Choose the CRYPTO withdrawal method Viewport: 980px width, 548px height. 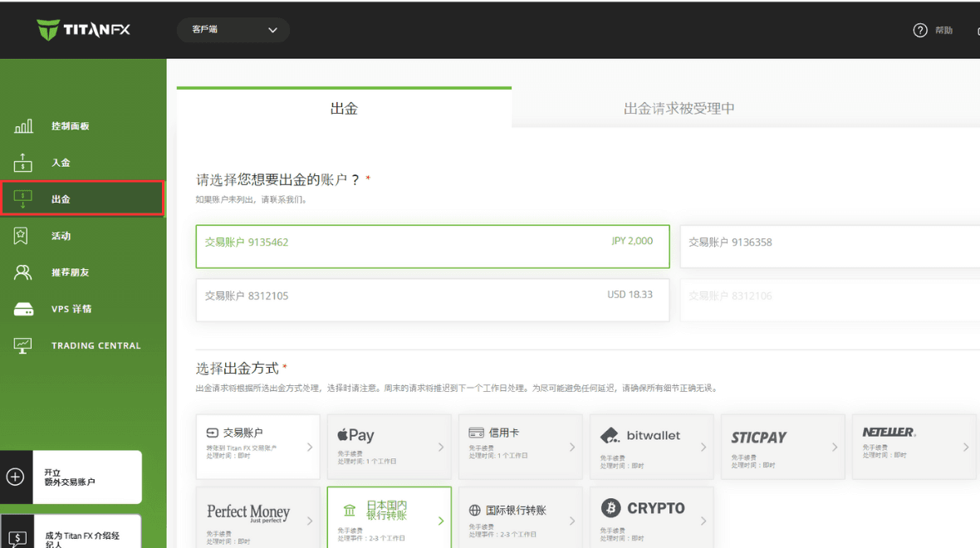coord(651,516)
